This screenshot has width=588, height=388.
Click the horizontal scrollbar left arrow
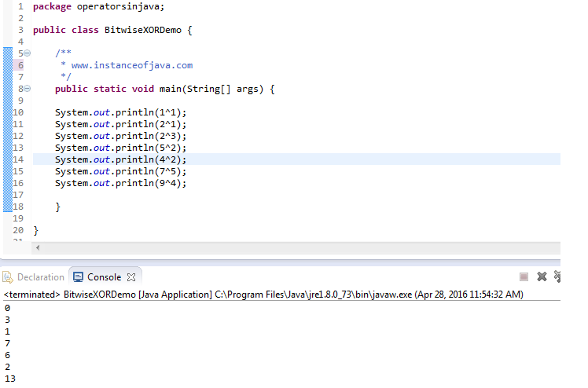38,247
